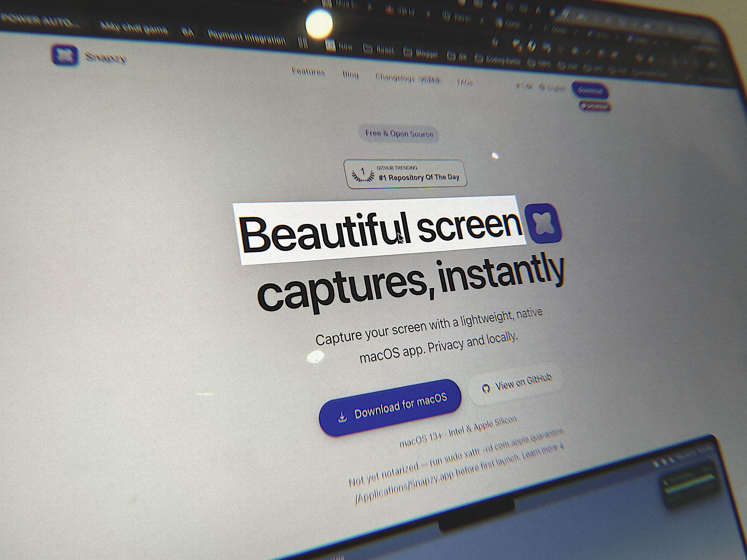
Task: Click the 'captures, instantly' headline text
Action: pyautogui.click(x=411, y=283)
